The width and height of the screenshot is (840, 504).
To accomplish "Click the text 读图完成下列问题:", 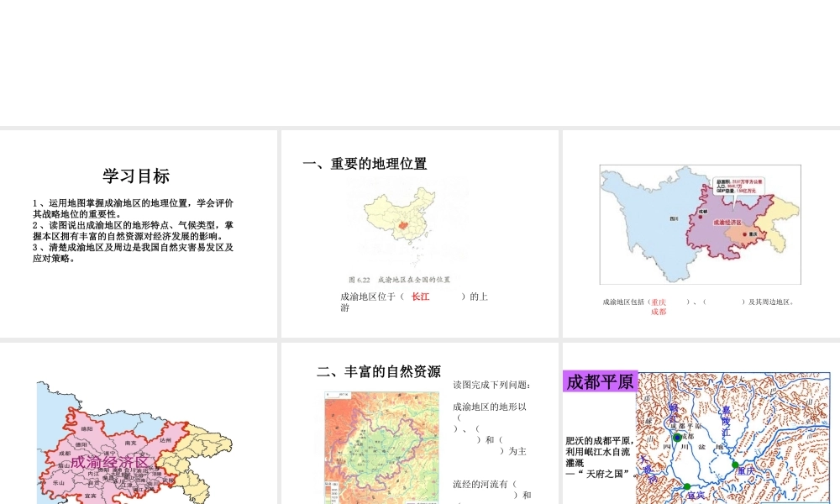I will click(491, 385).
